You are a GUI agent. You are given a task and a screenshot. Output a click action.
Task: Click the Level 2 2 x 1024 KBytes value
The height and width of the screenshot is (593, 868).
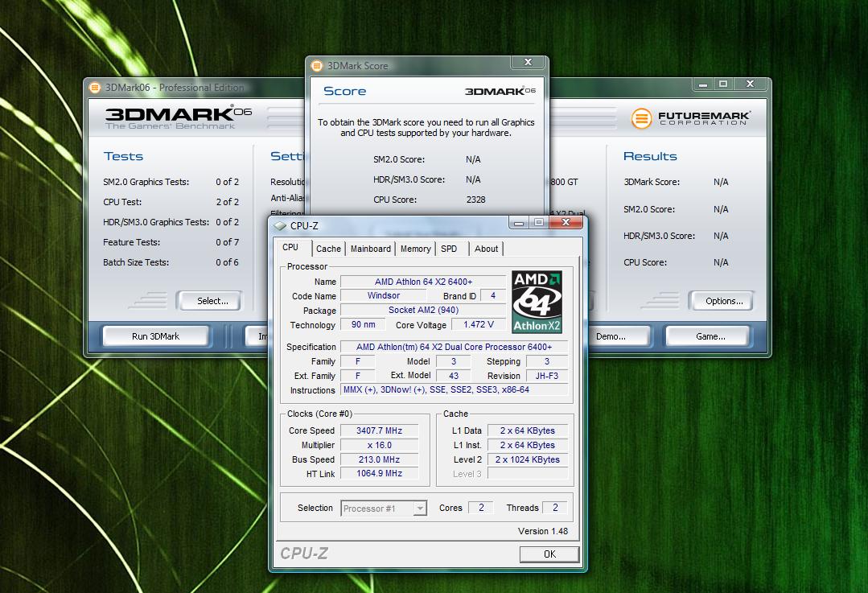click(528, 459)
